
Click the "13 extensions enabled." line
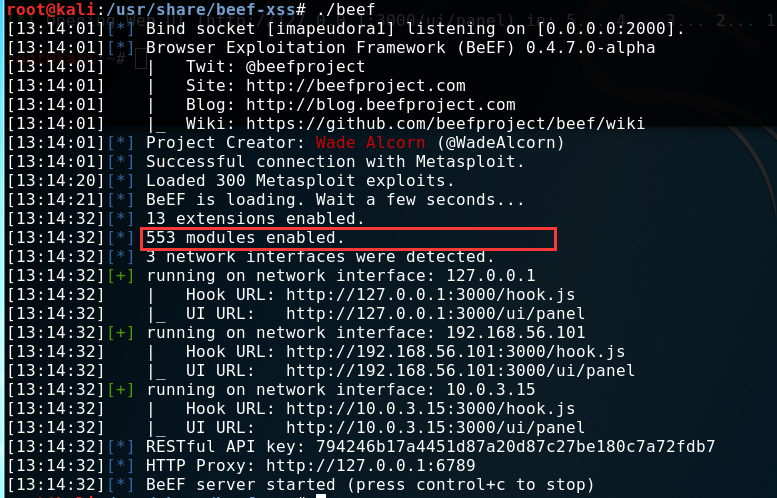[x=255, y=218]
